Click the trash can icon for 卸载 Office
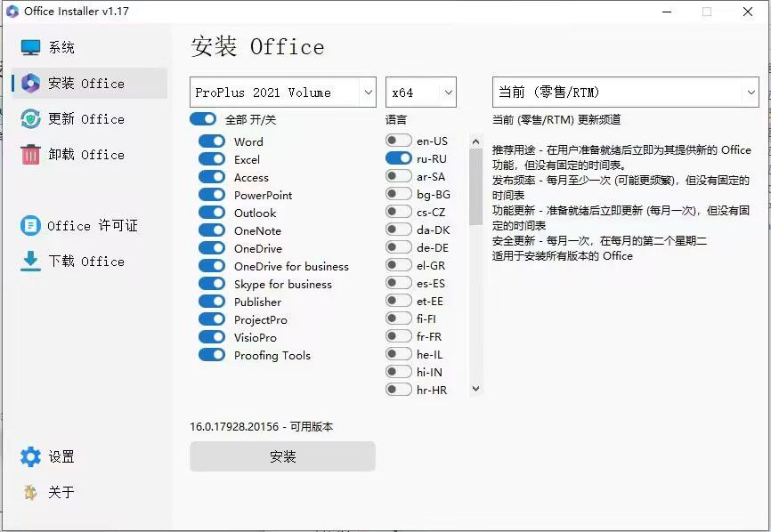This screenshot has width=771, height=532. pyautogui.click(x=30, y=154)
